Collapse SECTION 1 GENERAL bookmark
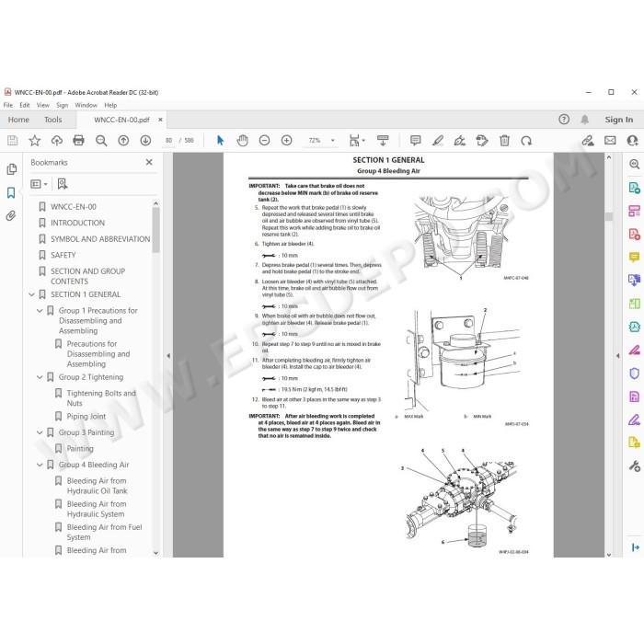This screenshot has width=644, height=644. (x=31, y=294)
